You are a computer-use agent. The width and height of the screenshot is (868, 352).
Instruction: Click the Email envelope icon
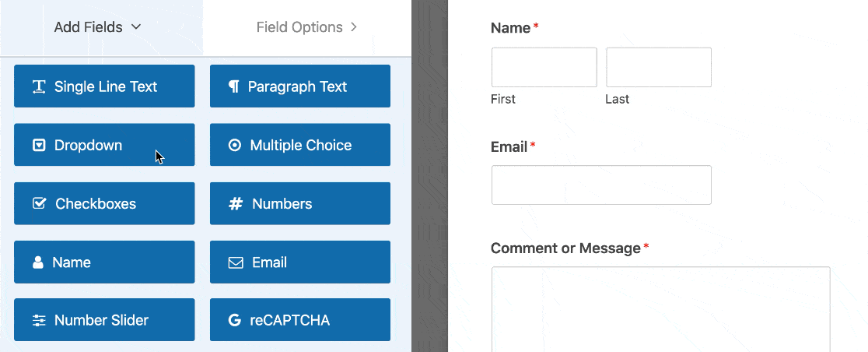[236, 262]
